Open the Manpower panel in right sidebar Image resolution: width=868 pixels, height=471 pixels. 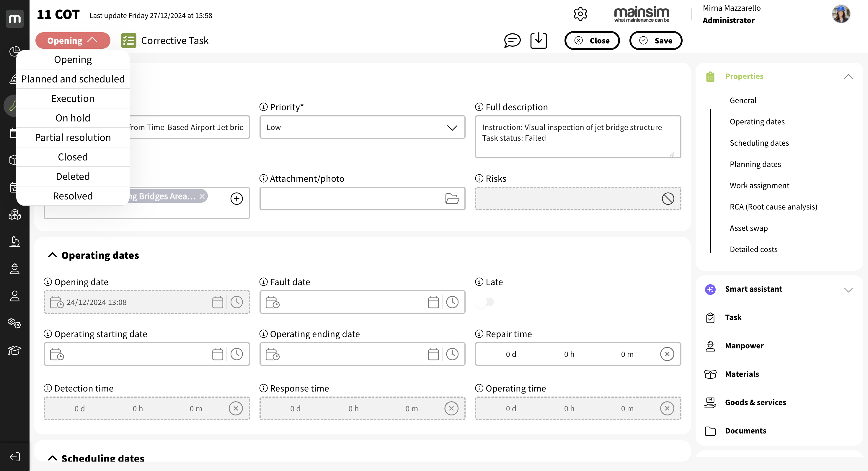(710, 346)
